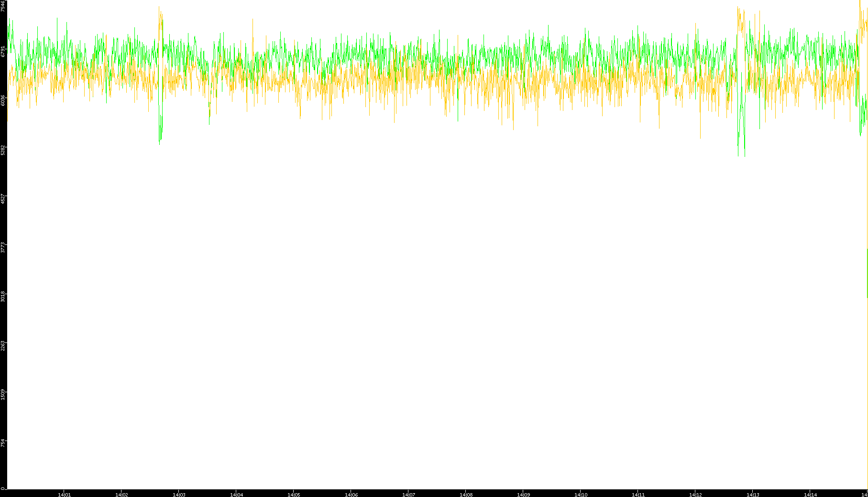This screenshot has width=868, height=497.
Task: Click the 2263 vertical axis label
Action: coord(3,346)
